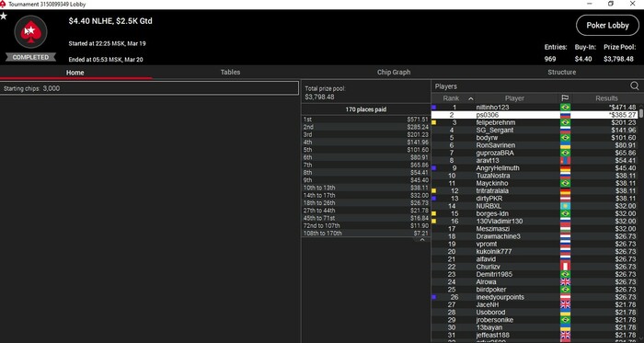Select player row bodyrw

[x=535, y=138]
